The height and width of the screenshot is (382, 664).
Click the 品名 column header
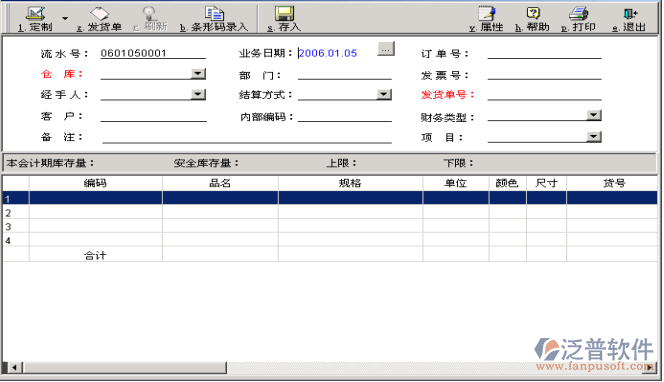[x=220, y=183]
